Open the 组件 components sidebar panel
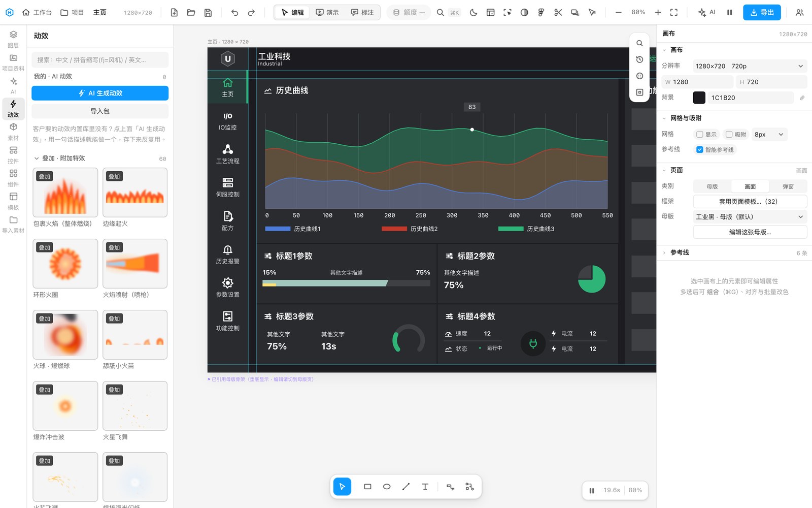This screenshot has height=508, width=812. 13,178
